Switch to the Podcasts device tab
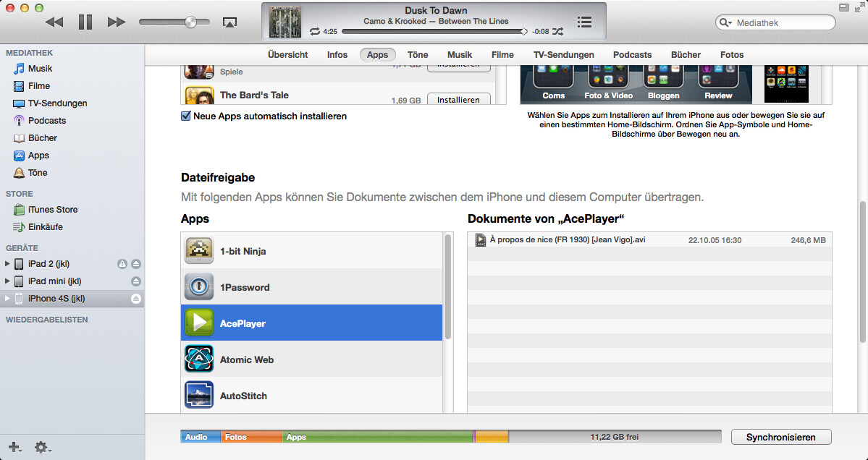Image resolution: width=868 pixels, height=460 pixels. [632, 55]
